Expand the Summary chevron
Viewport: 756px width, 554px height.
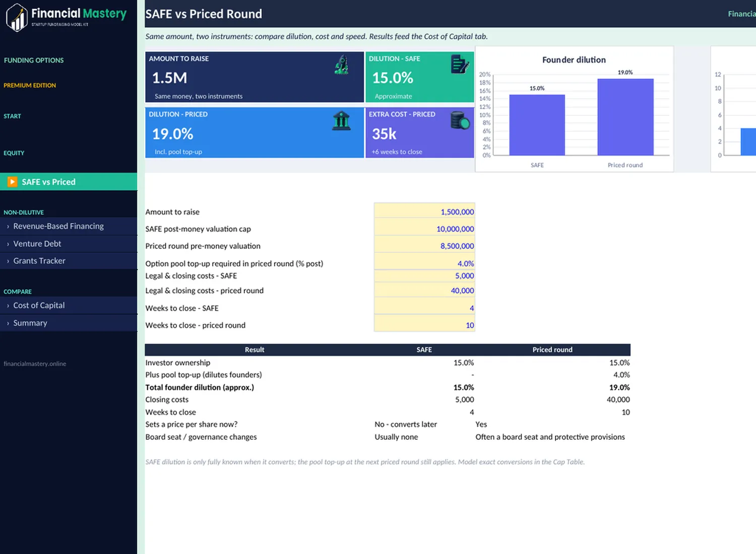(x=8, y=323)
